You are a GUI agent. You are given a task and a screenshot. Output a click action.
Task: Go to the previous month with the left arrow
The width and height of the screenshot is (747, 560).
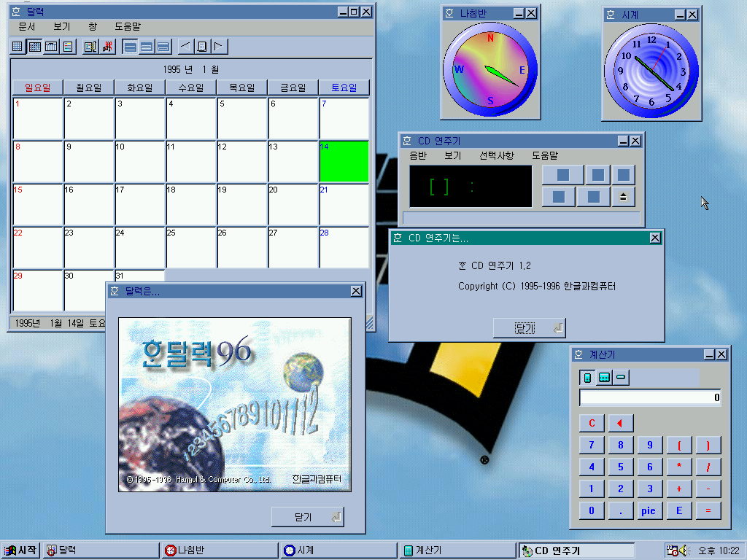tap(186, 46)
